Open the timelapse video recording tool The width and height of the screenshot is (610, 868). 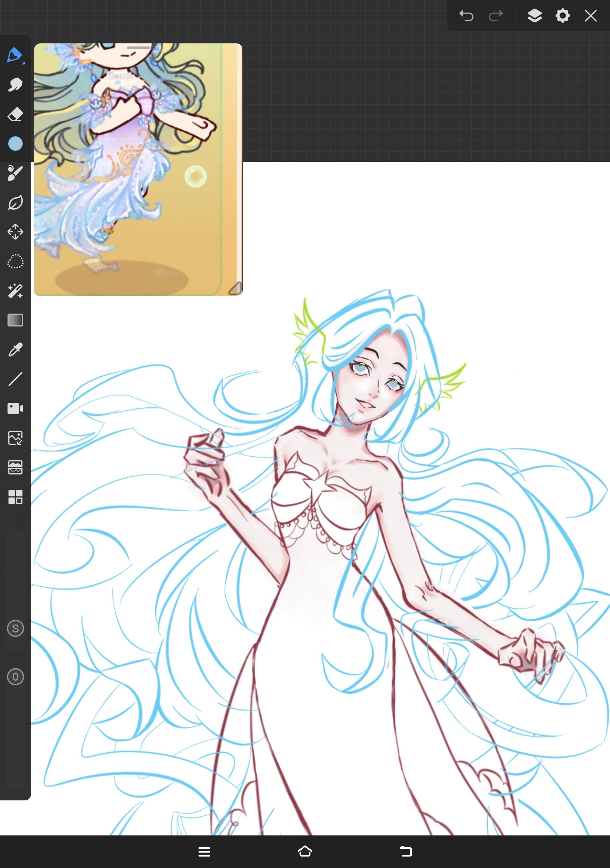pyautogui.click(x=15, y=408)
